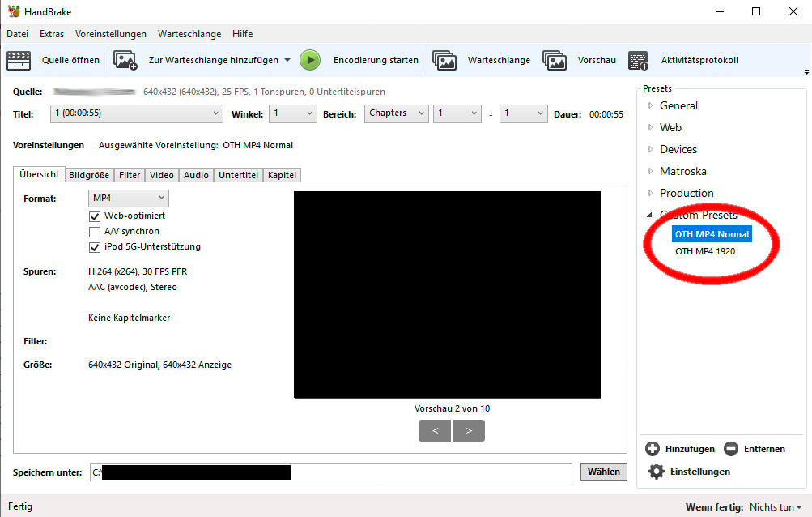Open the Einstellungen gear icon
This screenshot has width=812, height=517.
coord(657,472)
